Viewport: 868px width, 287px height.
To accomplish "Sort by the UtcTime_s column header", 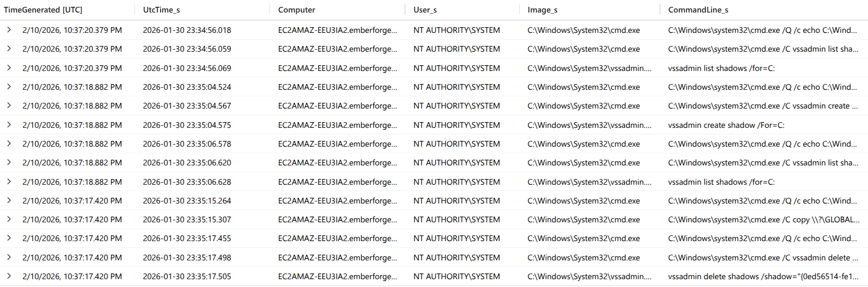I will tap(161, 10).
